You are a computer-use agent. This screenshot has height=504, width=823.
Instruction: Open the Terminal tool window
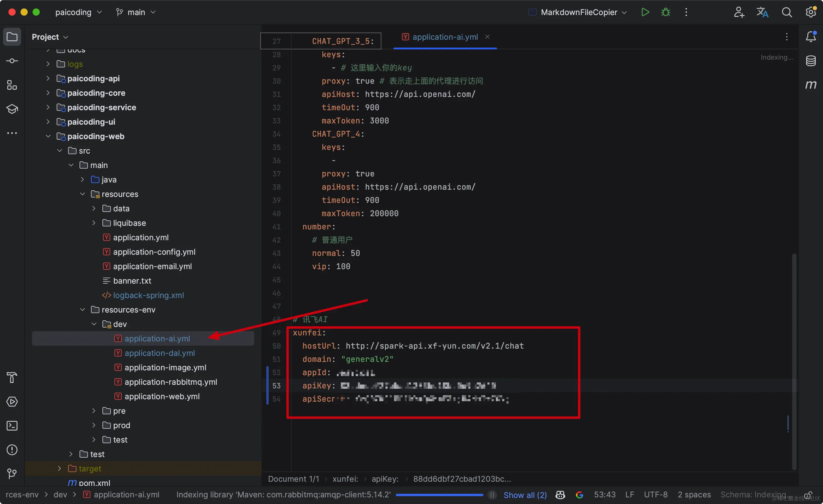click(x=12, y=425)
